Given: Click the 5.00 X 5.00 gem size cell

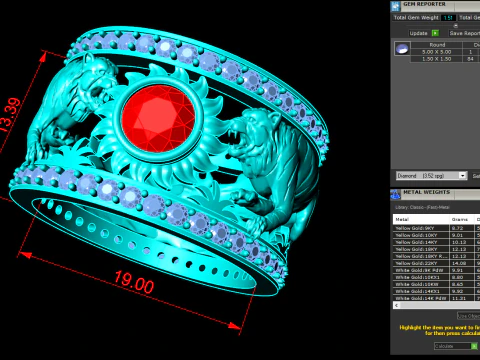Looking at the screenshot, I should point(437,52).
